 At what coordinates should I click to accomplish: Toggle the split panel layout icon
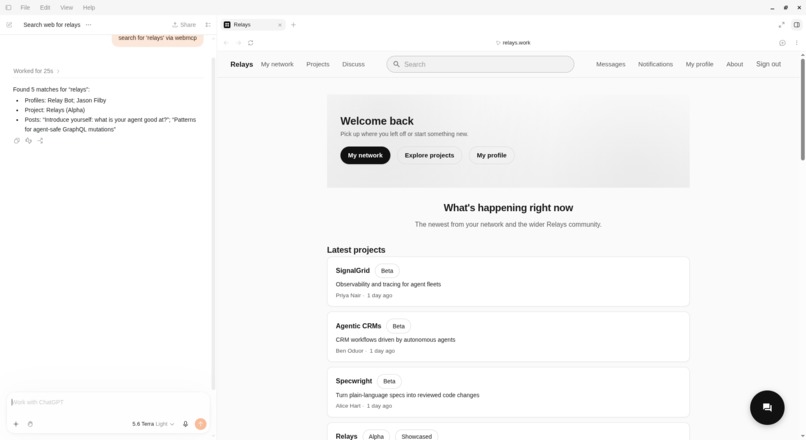(796, 25)
